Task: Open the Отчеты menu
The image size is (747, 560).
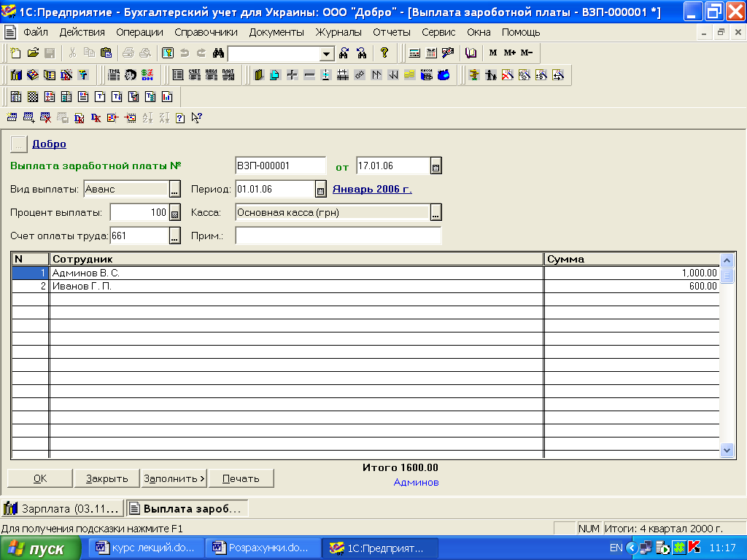Action: pos(392,32)
